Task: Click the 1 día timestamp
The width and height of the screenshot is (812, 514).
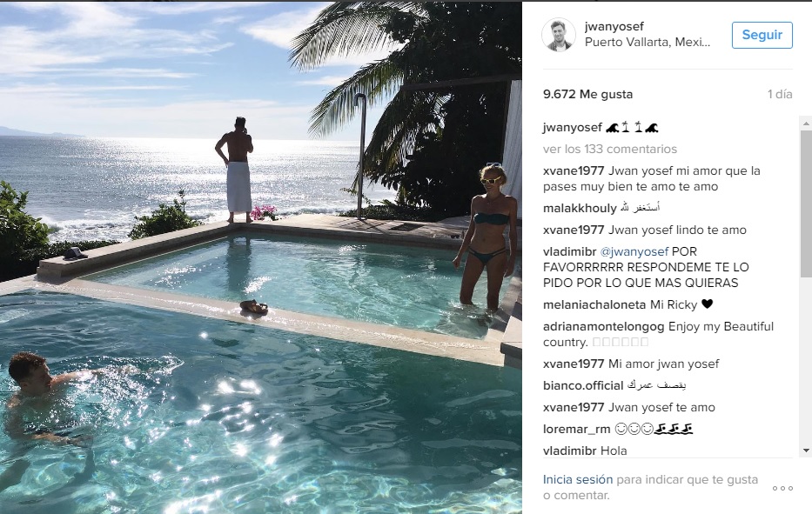Action: tap(780, 94)
